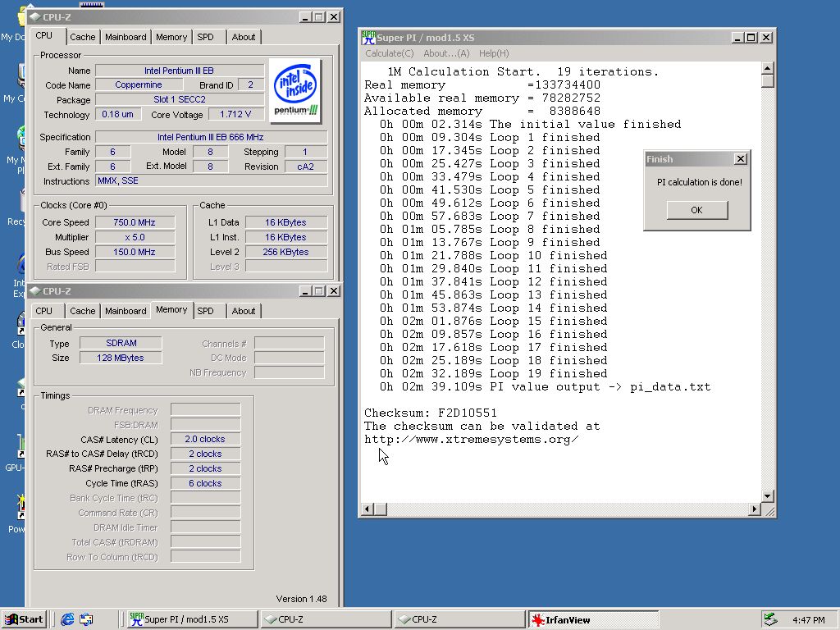This screenshot has width=840, height=630.
Task: Click the Loop 19 finished line
Action: (494, 374)
